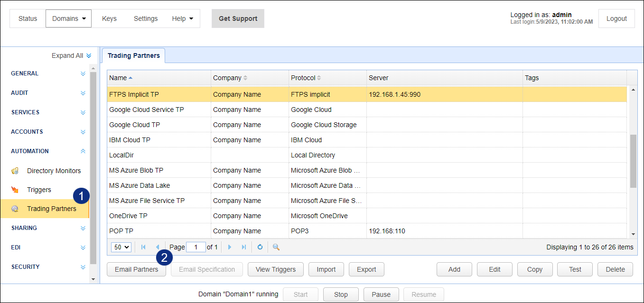Click Email Partners button
The height and width of the screenshot is (303, 644).
(x=136, y=269)
